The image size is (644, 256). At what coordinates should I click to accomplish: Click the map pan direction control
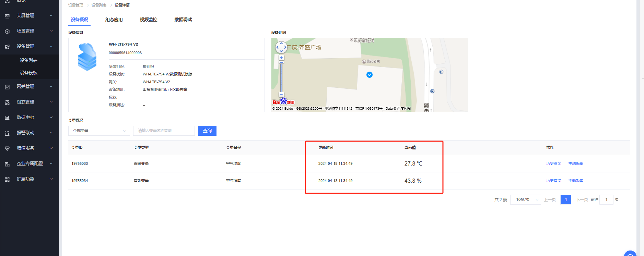point(281,47)
